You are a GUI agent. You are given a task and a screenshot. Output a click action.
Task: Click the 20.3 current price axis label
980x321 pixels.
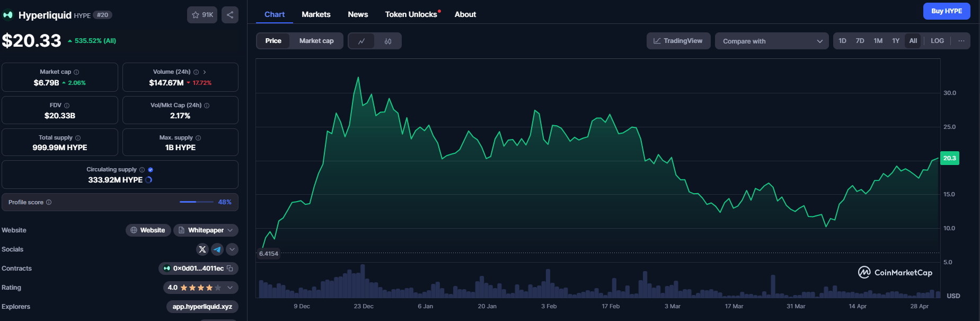tap(949, 158)
